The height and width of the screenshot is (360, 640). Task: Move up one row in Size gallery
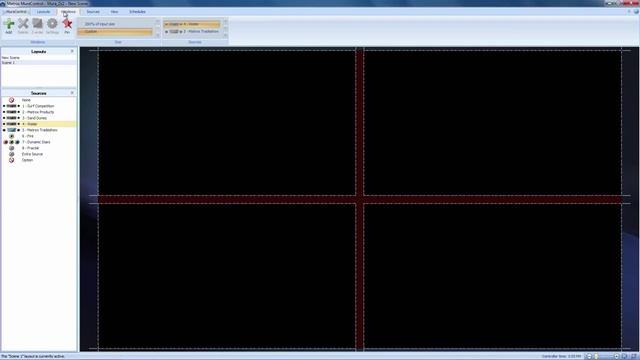[x=158, y=21]
